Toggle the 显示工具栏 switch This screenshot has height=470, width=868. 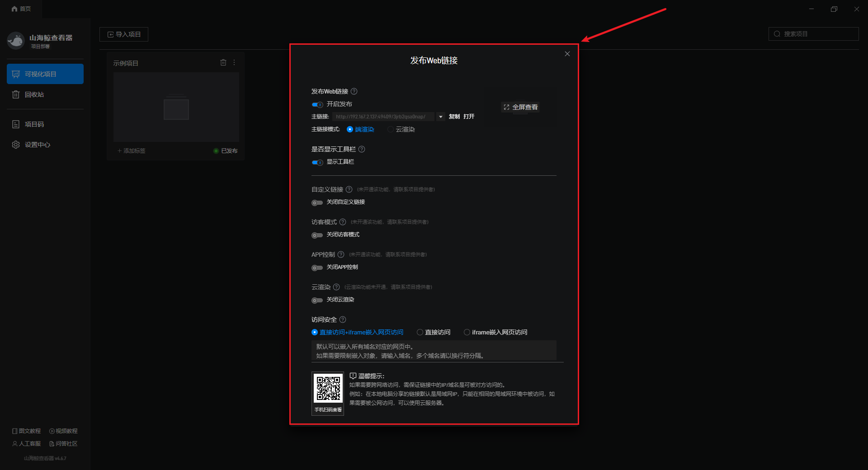317,162
